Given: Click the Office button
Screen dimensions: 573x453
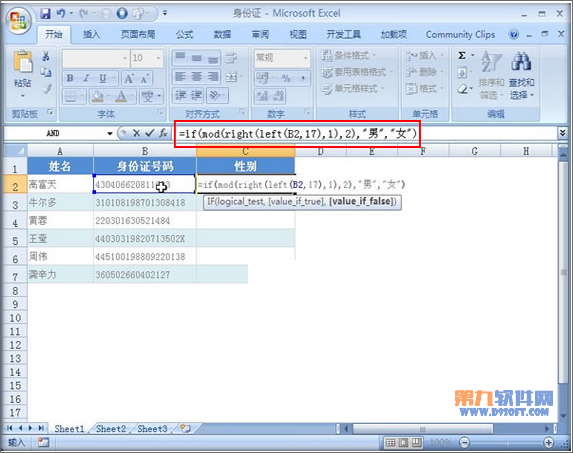Looking at the screenshot, I should (x=18, y=20).
